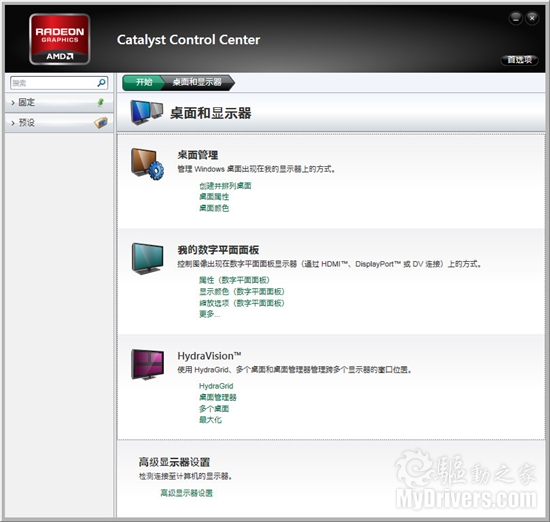
Task: Click the 我的数字平面面板 section heading
Action: click(218, 250)
